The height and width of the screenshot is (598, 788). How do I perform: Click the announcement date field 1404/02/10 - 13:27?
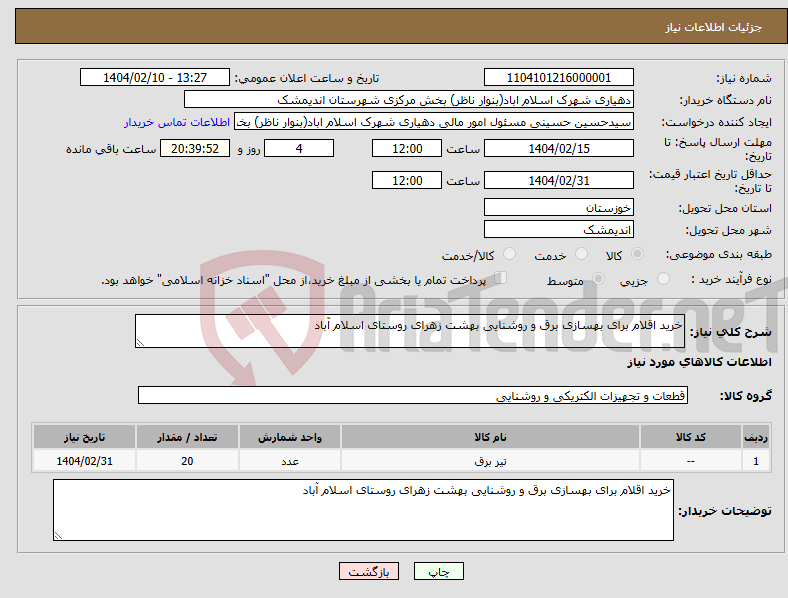[x=155, y=77]
